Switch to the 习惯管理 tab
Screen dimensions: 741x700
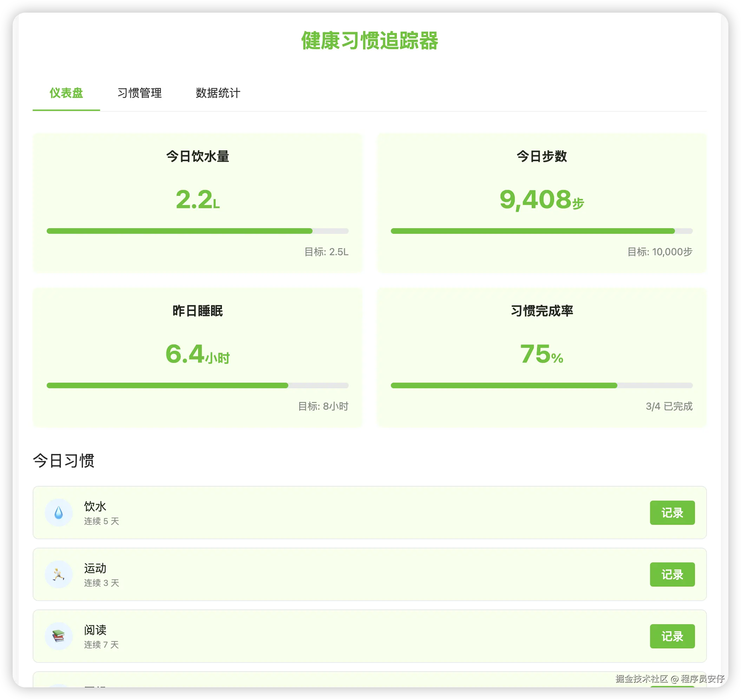point(140,93)
